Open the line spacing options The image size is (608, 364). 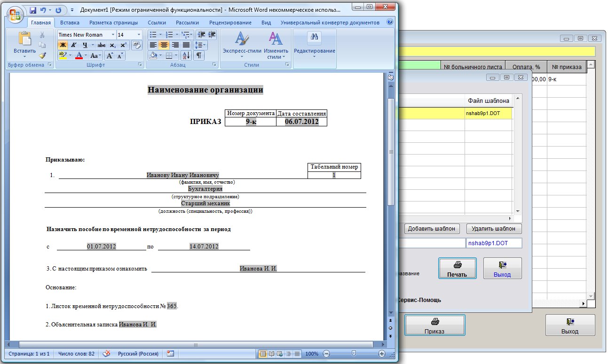201,45
